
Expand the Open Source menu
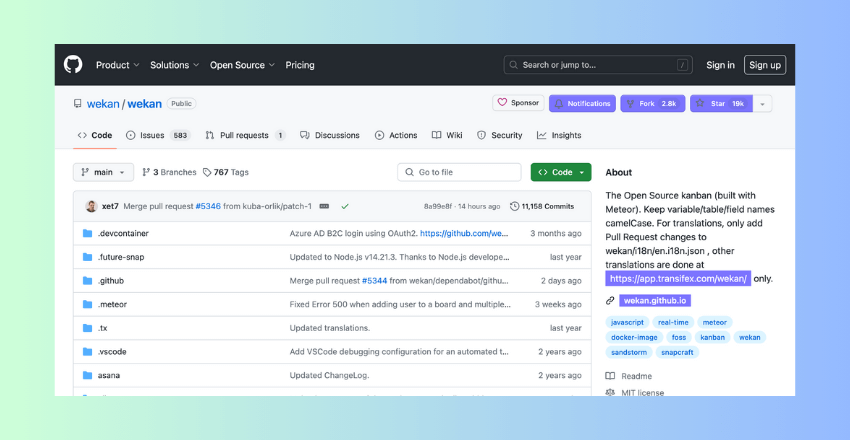point(242,65)
